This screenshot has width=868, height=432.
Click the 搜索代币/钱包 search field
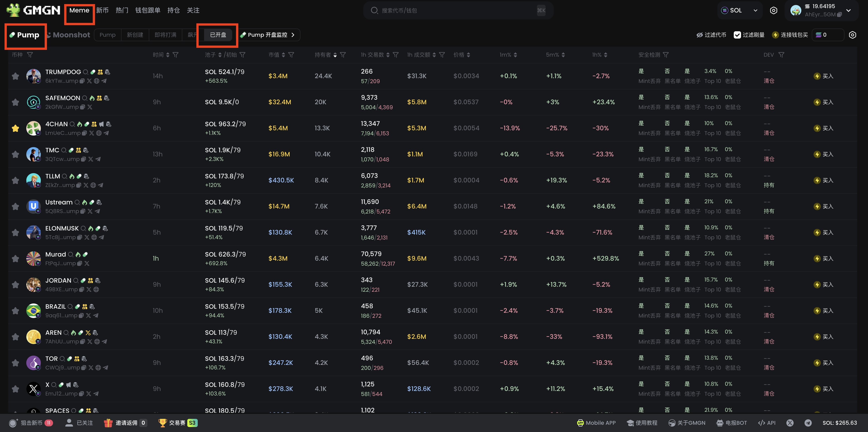coord(455,10)
